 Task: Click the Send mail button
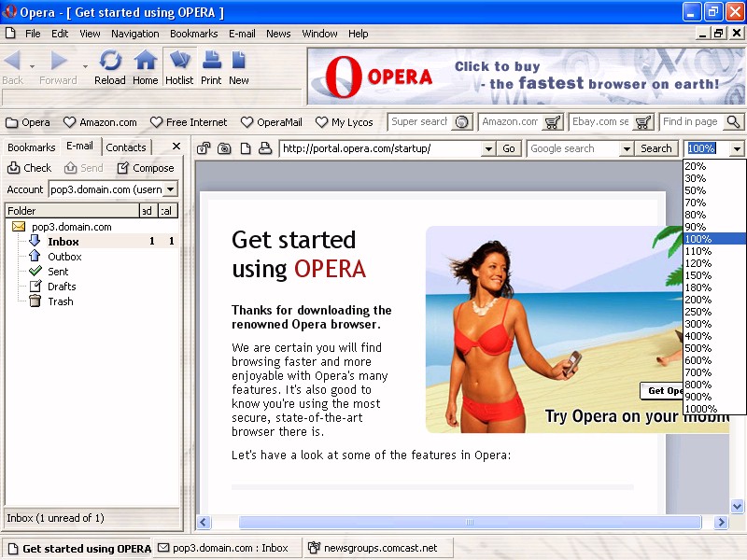click(84, 168)
